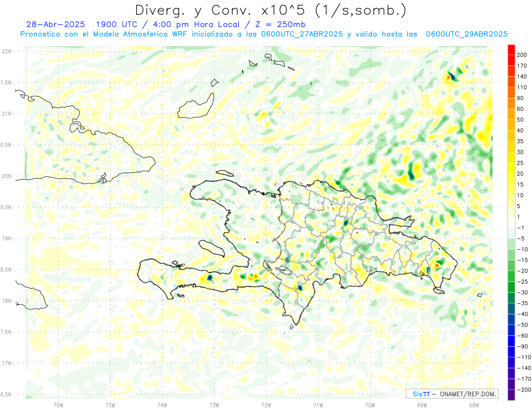Click the blue colorbar segment between -60 and -90

point(511,341)
